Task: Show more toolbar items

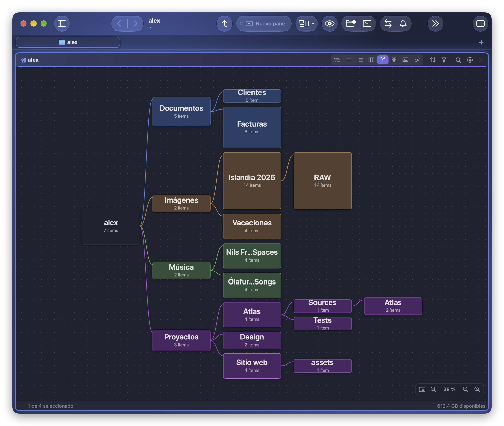Action: tap(435, 23)
